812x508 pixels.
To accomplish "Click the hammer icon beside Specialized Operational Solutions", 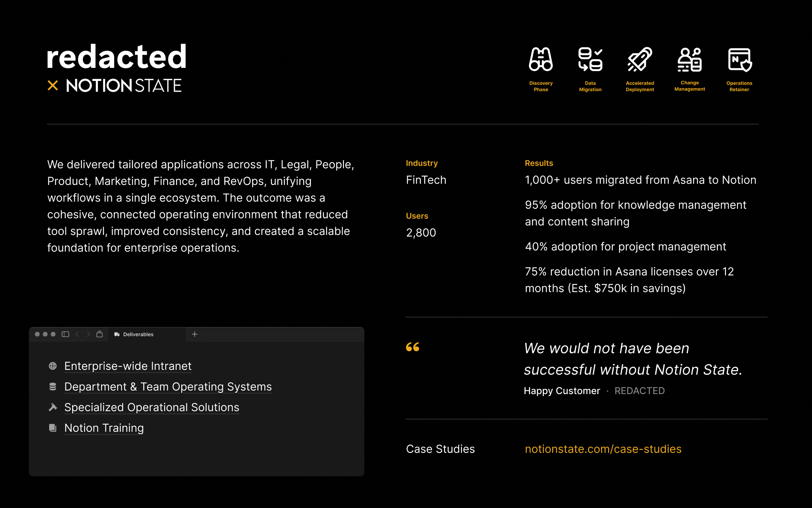I will 53,407.
